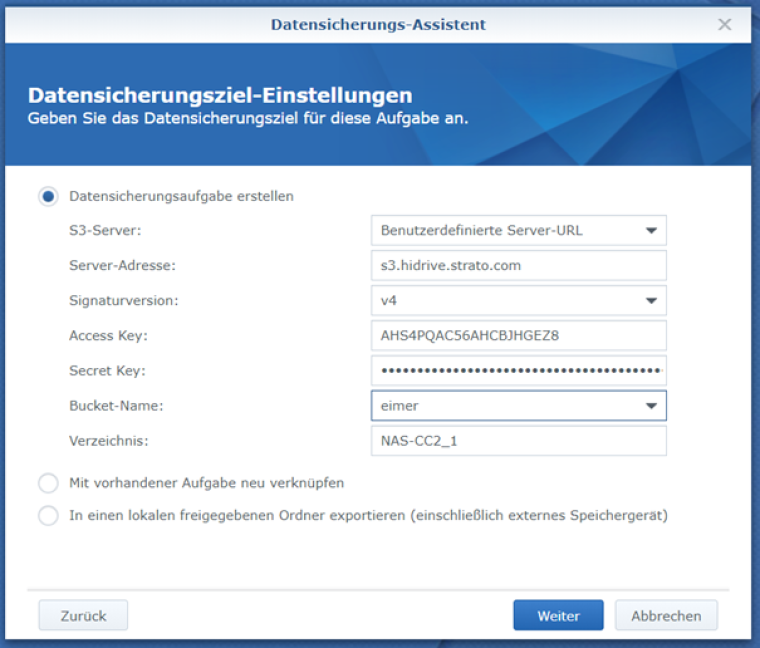Select 'Datensicherungsaufgabe erstellen' radio option
This screenshot has width=760, height=648.
pyautogui.click(x=48, y=196)
